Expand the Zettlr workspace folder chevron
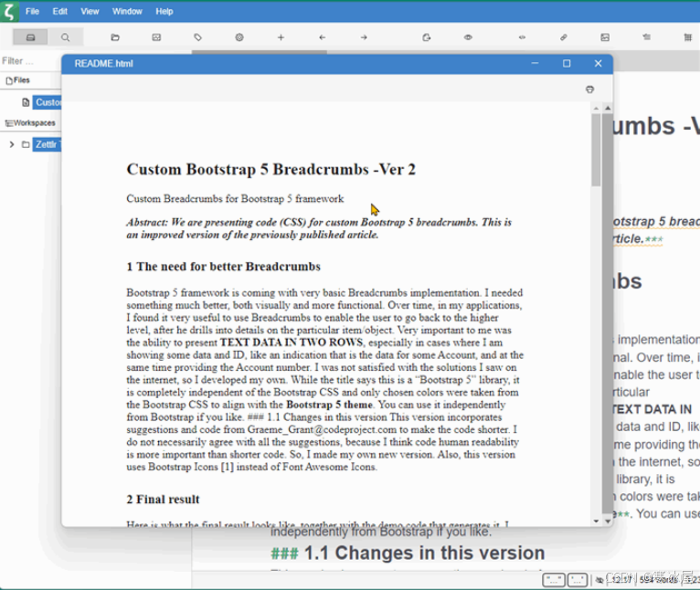This screenshot has width=700, height=590. pos(12,144)
